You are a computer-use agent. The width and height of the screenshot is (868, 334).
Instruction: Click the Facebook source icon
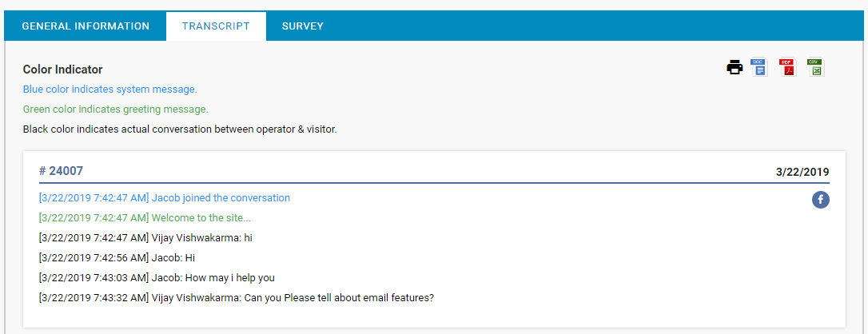coord(820,200)
